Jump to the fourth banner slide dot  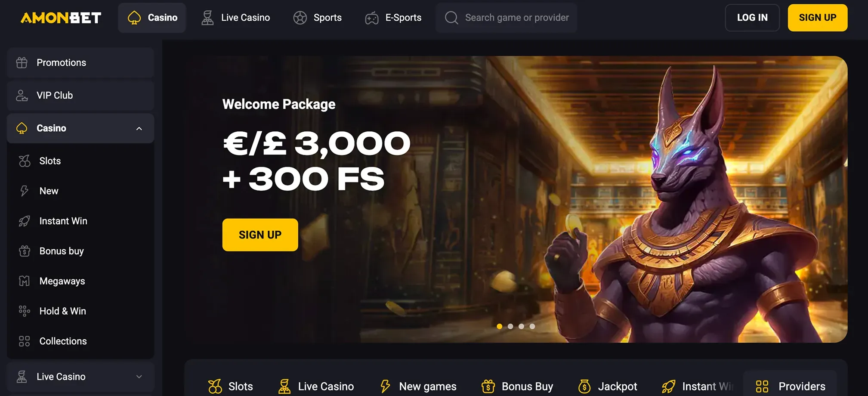click(532, 326)
